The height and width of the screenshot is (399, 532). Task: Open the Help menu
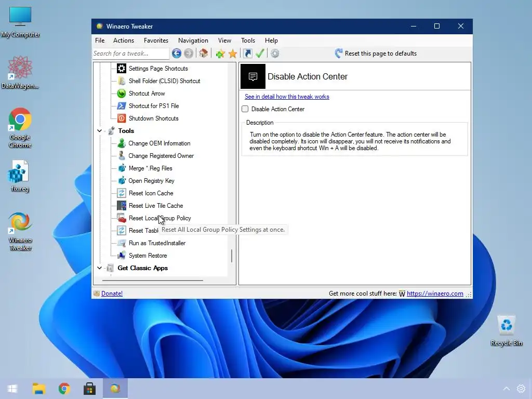pos(271,41)
